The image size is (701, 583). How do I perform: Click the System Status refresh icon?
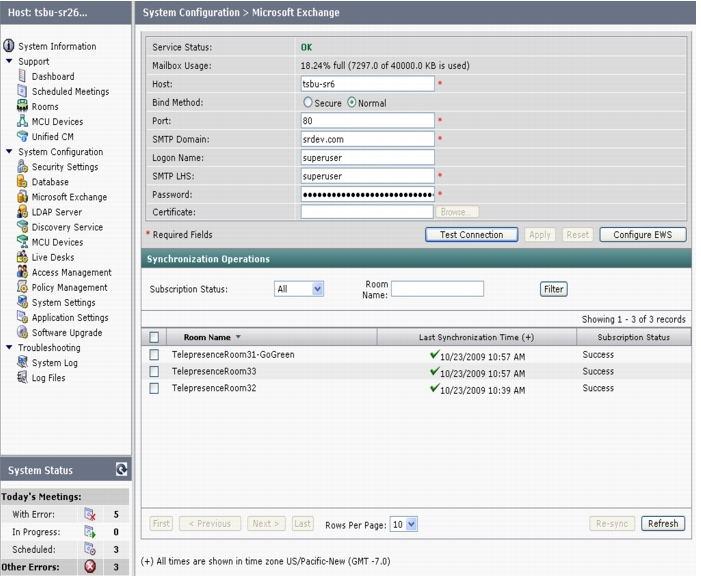point(122,470)
